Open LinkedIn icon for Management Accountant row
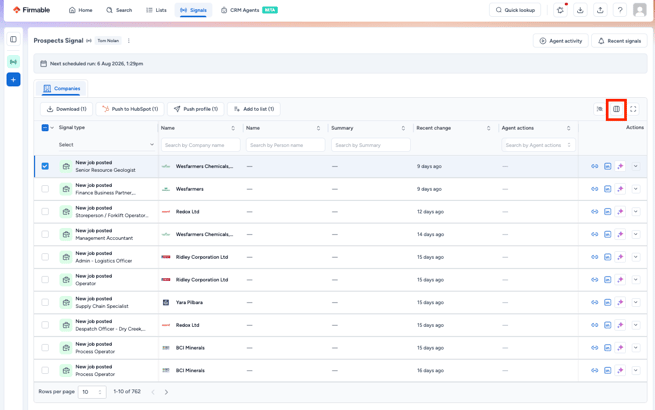 tap(607, 234)
